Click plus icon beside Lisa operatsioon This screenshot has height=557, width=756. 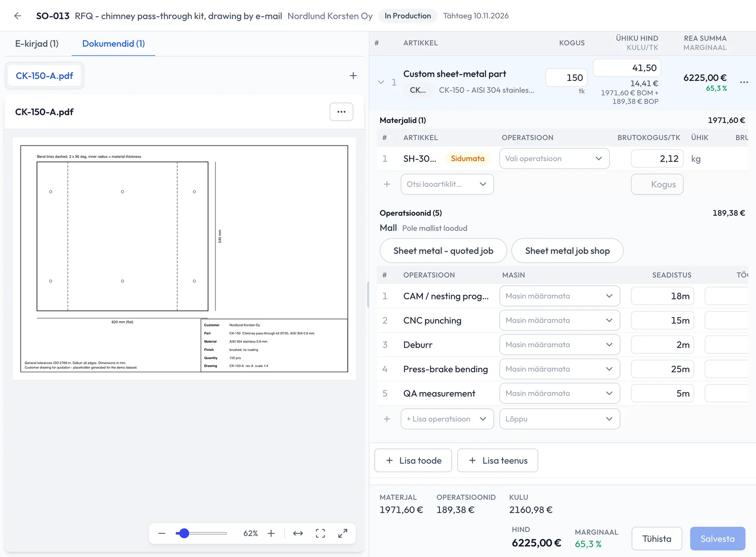click(x=387, y=419)
